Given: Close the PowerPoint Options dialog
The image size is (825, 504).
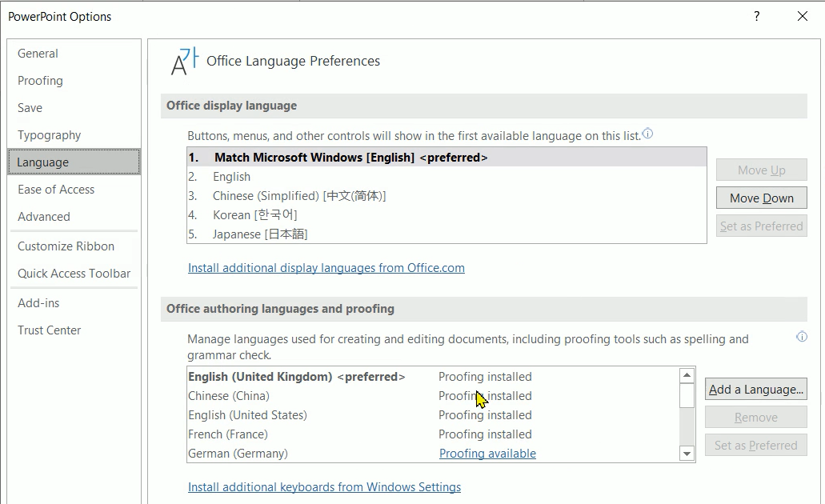Looking at the screenshot, I should pos(803,16).
